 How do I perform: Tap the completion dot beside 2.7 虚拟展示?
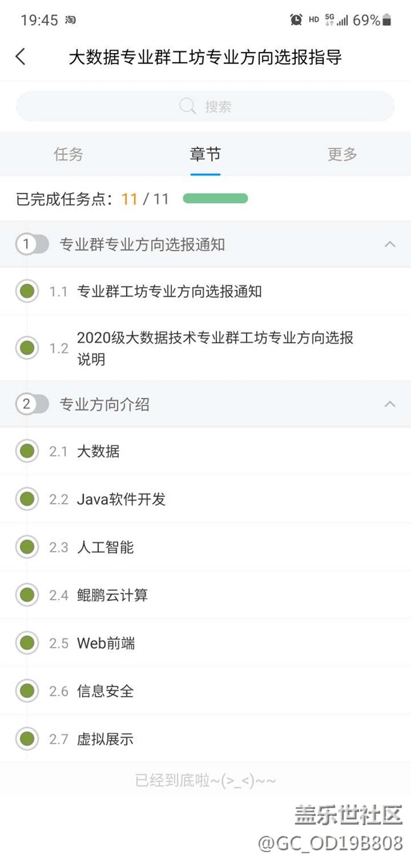click(27, 739)
